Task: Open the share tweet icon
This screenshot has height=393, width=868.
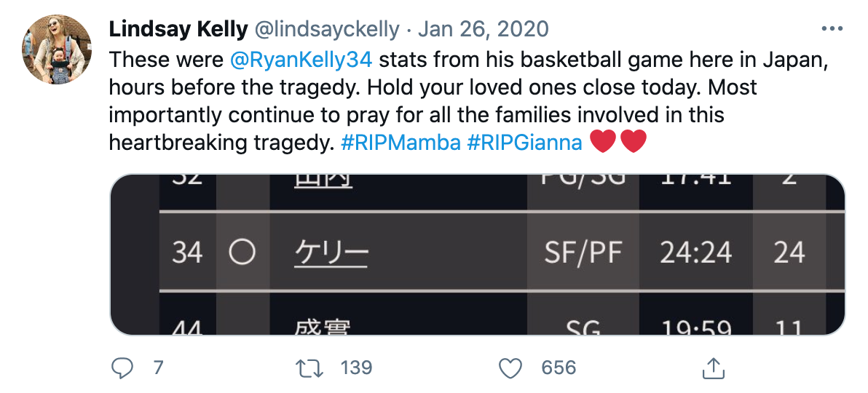Action: click(x=711, y=368)
